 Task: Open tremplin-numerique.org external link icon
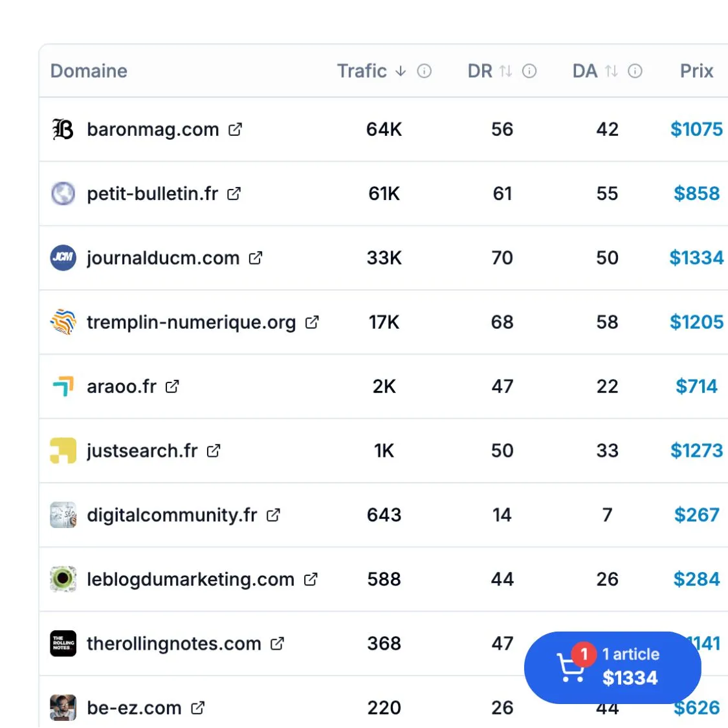tap(312, 322)
